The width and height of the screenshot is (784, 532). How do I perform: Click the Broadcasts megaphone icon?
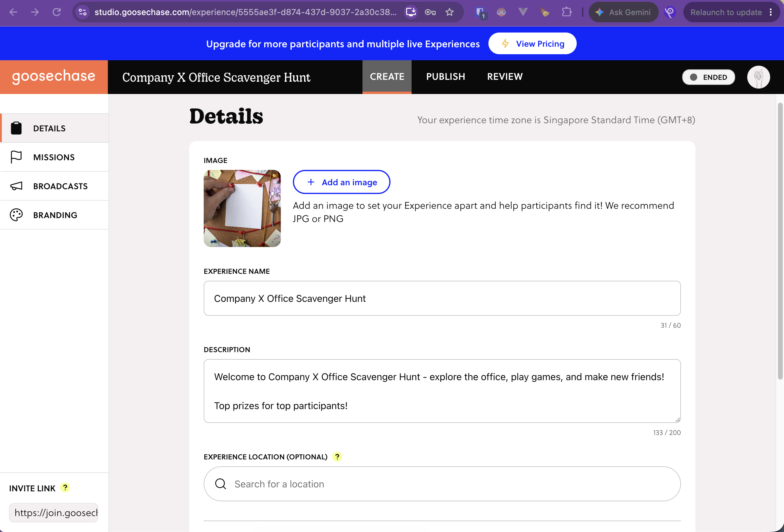coord(16,186)
